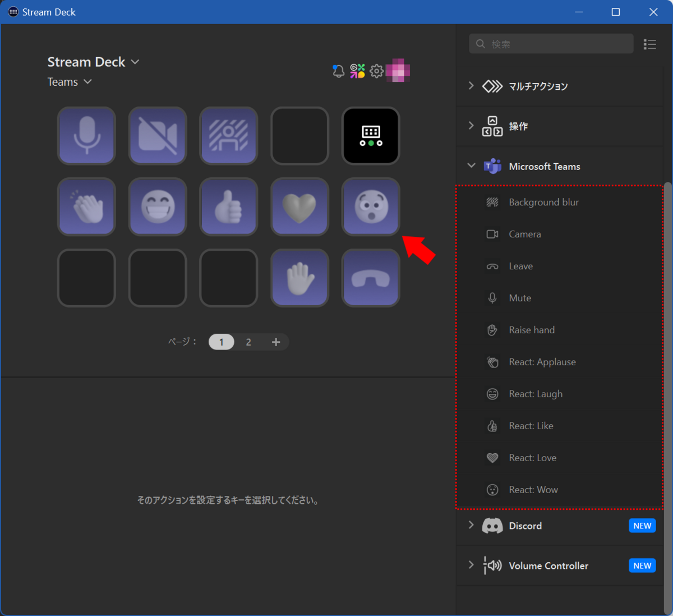This screenshot has width=673, height=616.
Task: Select the hang up phone key
Action: [371, 278]
